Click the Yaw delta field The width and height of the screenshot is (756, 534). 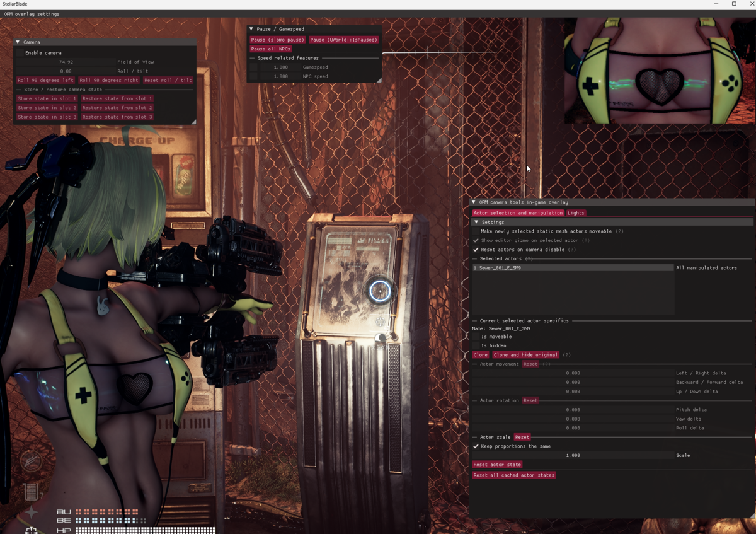click(x=573, y=419)
